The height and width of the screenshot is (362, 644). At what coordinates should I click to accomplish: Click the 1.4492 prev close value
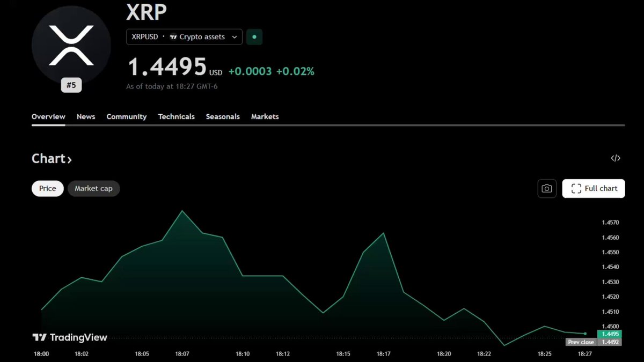point(610,342)
